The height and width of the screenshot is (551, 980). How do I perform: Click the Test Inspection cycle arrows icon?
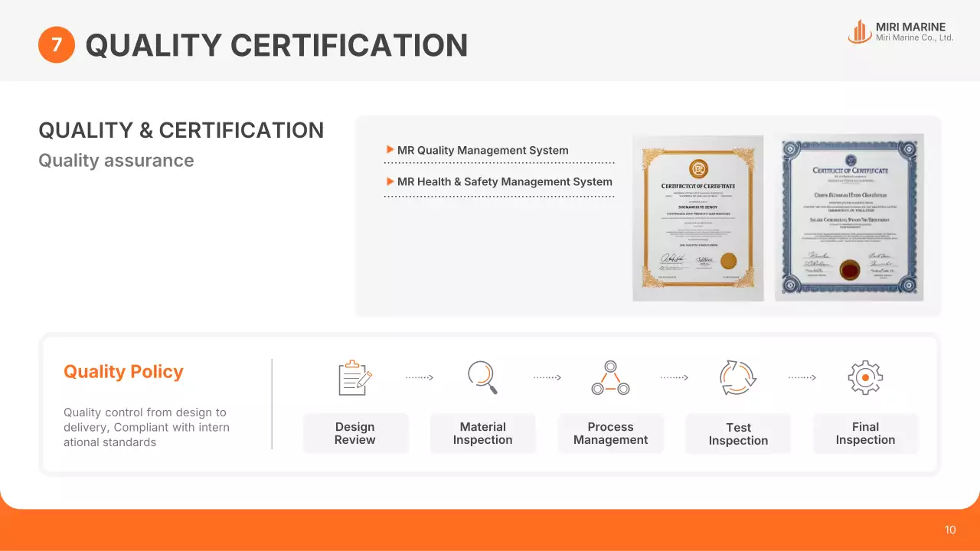[737, 377]
